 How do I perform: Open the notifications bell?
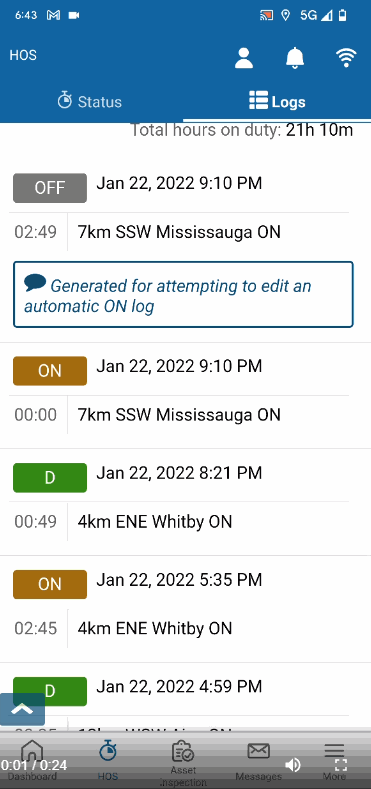tap(295, 58)
